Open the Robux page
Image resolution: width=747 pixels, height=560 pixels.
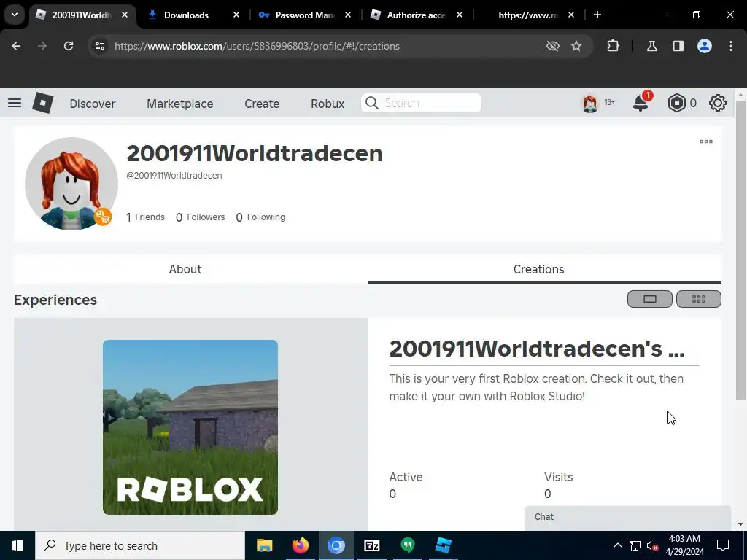[328, 104]
